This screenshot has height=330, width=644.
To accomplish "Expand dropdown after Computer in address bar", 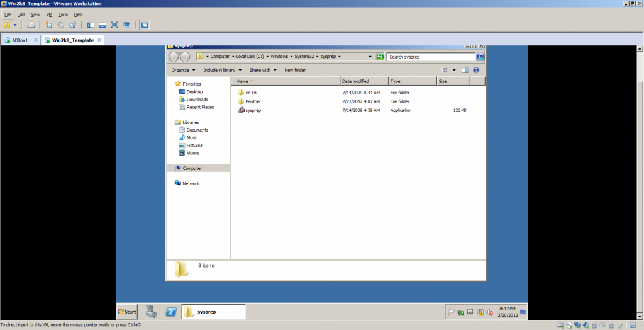I will pos(233,57).
